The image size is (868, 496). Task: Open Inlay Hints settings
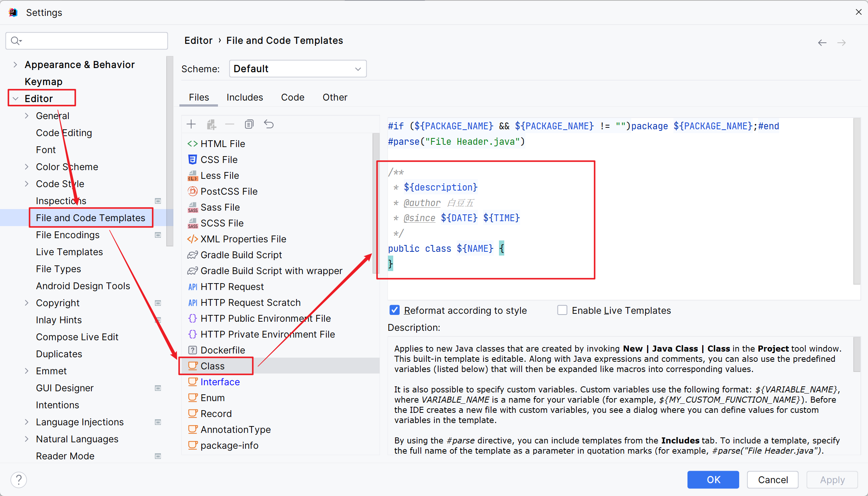coord(59,320)
